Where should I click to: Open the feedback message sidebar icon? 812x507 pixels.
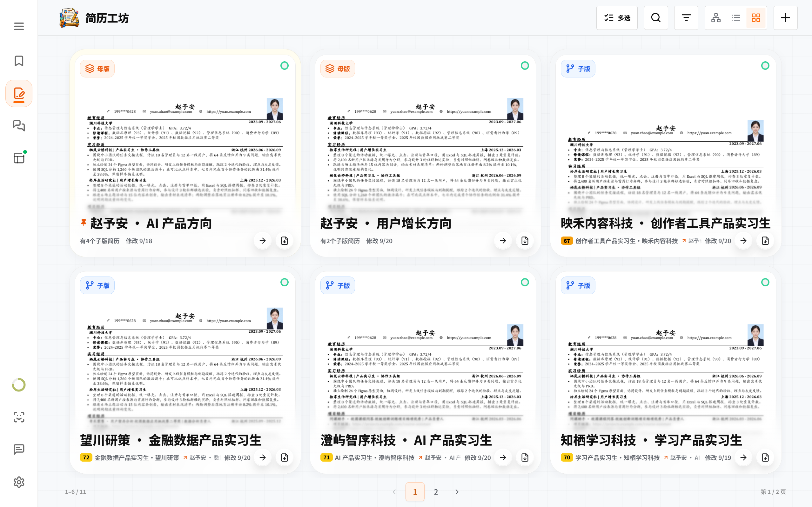(19, 449)
